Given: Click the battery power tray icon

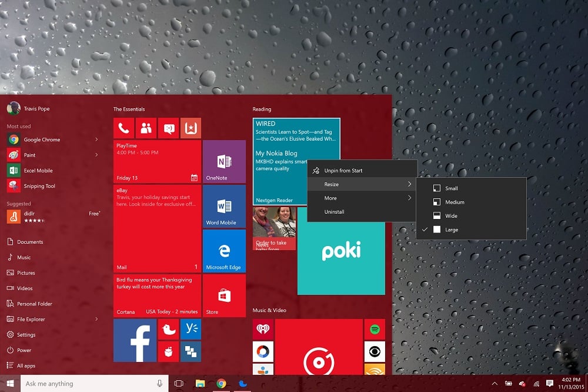Looking at the screenshot, I should 508,383.
